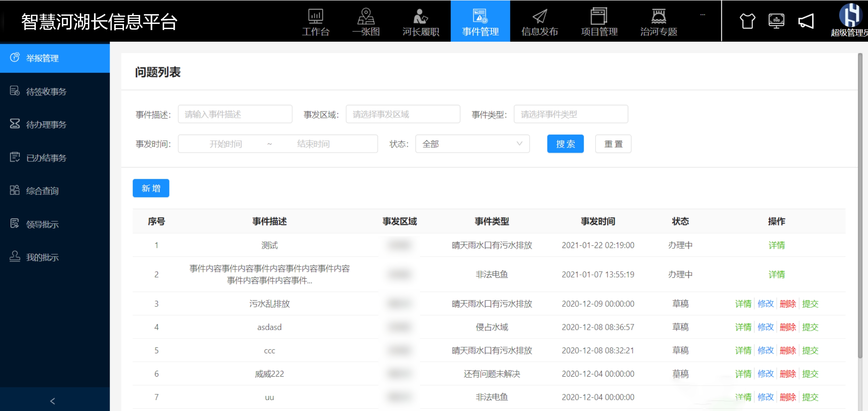Open the 事发区域 selection dropdown
This screenshot has width=868, height=411.
(403, 114)
